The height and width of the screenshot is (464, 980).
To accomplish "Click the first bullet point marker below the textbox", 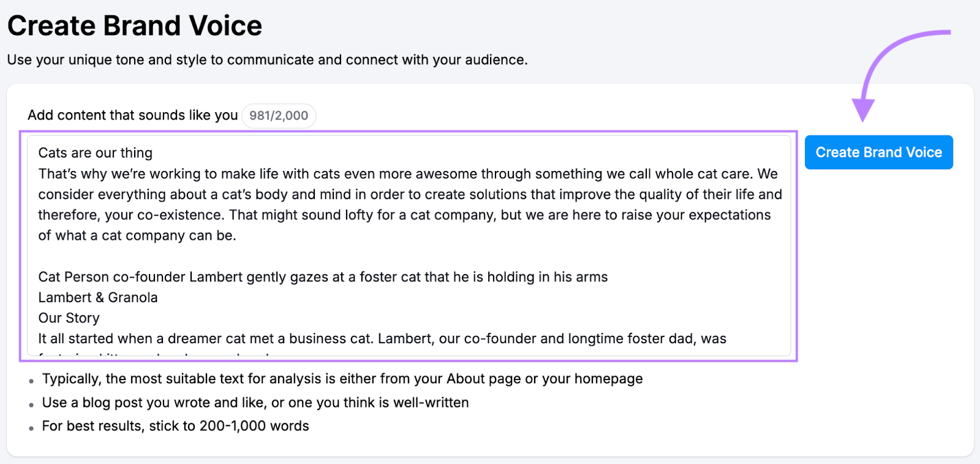I will pos(31,381).
